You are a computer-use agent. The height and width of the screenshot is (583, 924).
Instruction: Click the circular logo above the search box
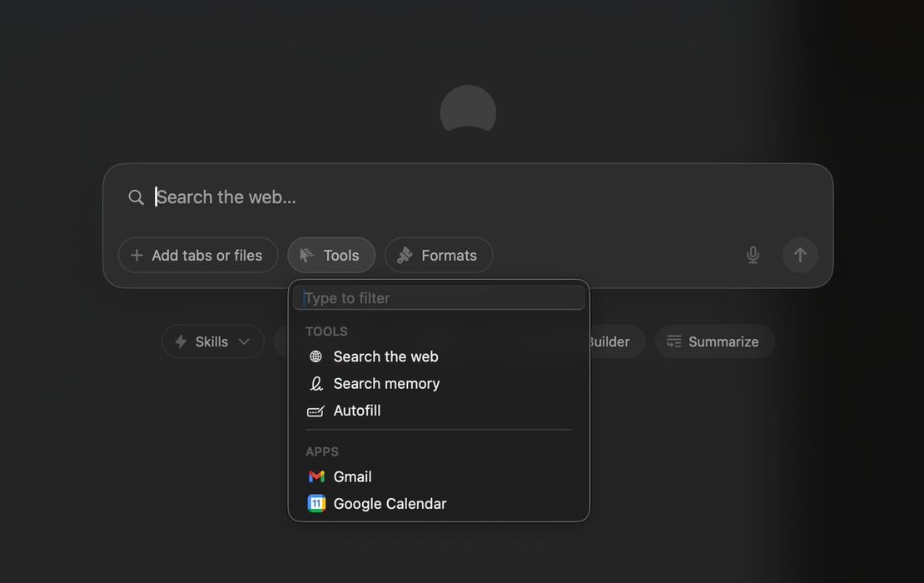click(468, 110)
